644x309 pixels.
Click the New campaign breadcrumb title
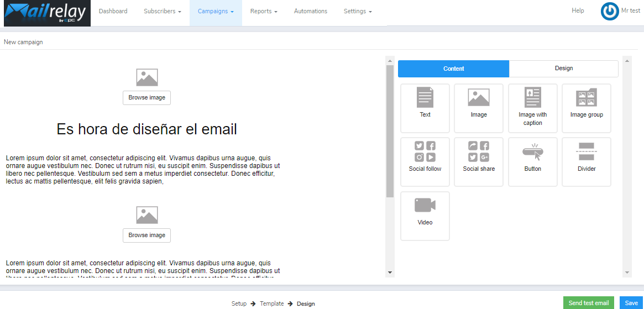point(23,42)
